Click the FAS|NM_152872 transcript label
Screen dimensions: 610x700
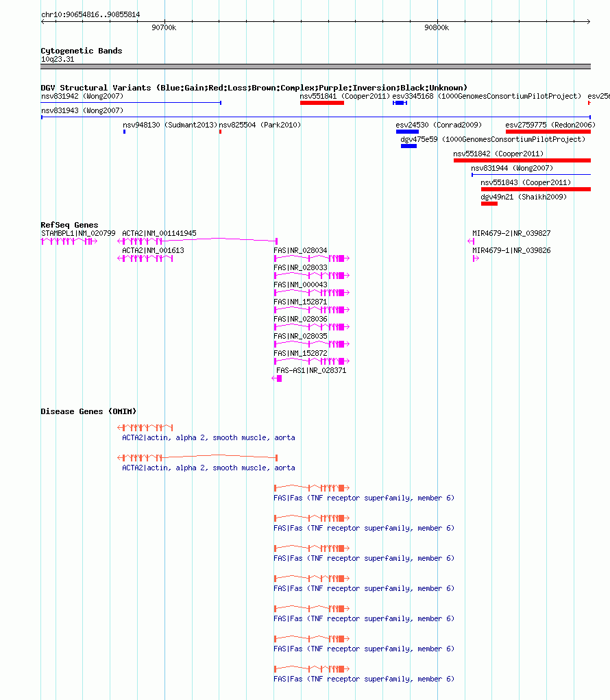pos(300,353)
